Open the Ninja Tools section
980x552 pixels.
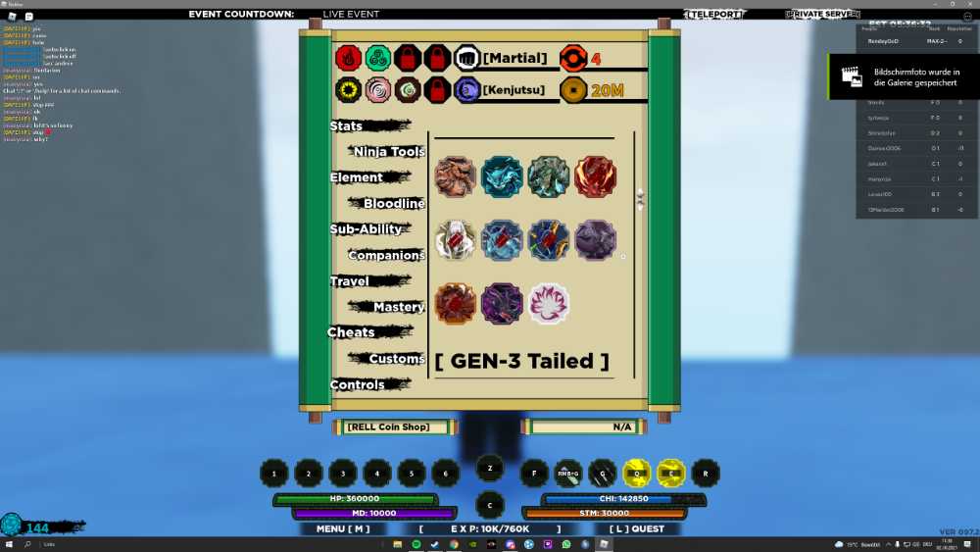(387, 151)
